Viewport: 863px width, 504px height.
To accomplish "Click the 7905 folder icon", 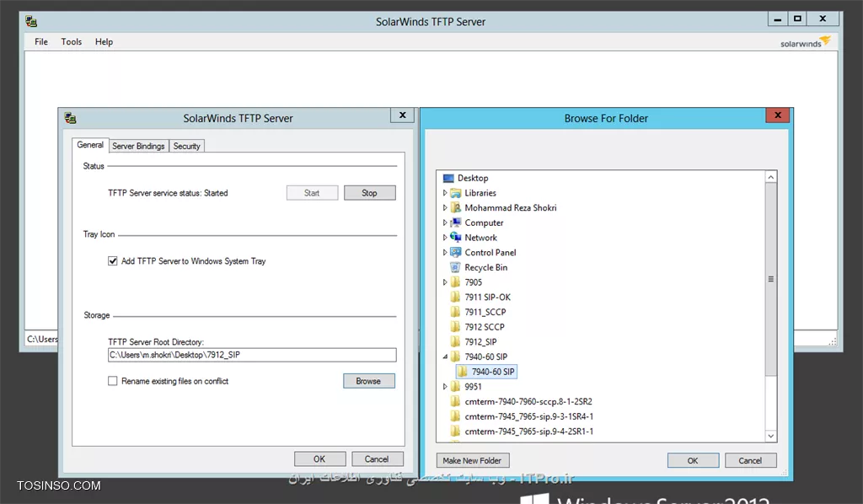I will (455, 282).
